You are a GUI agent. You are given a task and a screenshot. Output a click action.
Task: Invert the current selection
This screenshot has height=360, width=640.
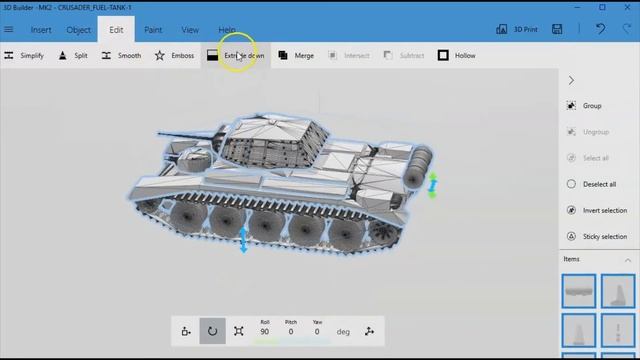click(x=605, y=210)
